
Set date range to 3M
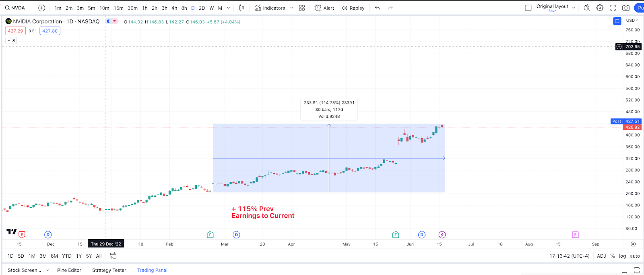(43, 256)
